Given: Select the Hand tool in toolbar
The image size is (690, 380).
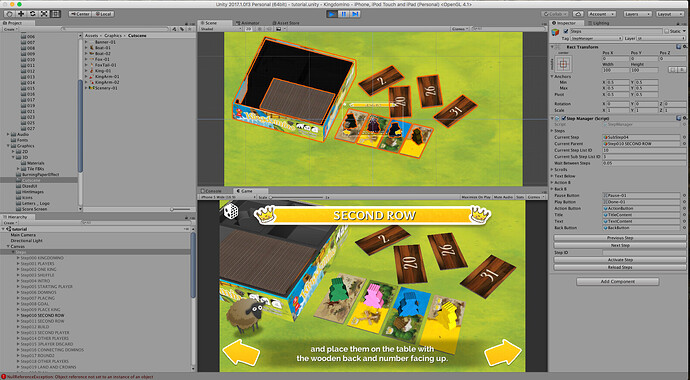Looking at the screenshot, I should (9, 14).
